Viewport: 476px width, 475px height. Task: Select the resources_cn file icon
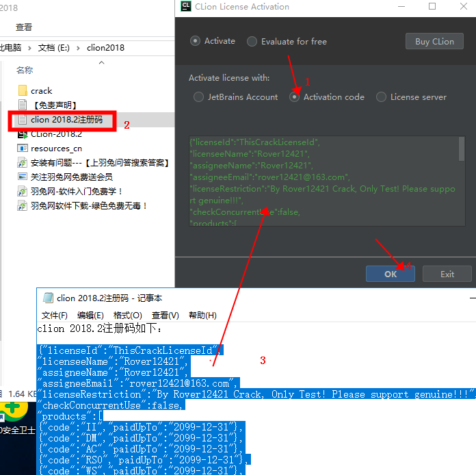pos(23,149)
